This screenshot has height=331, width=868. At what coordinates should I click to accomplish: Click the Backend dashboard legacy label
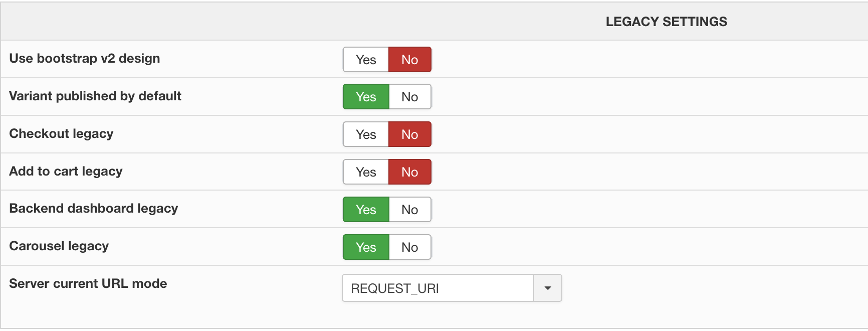(94, 208)
